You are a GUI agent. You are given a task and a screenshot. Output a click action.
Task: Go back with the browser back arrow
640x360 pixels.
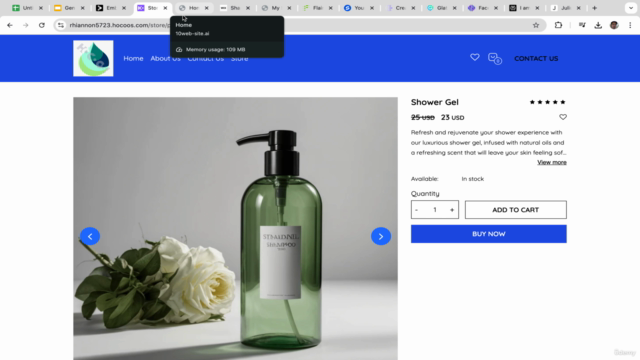(10, 25)
